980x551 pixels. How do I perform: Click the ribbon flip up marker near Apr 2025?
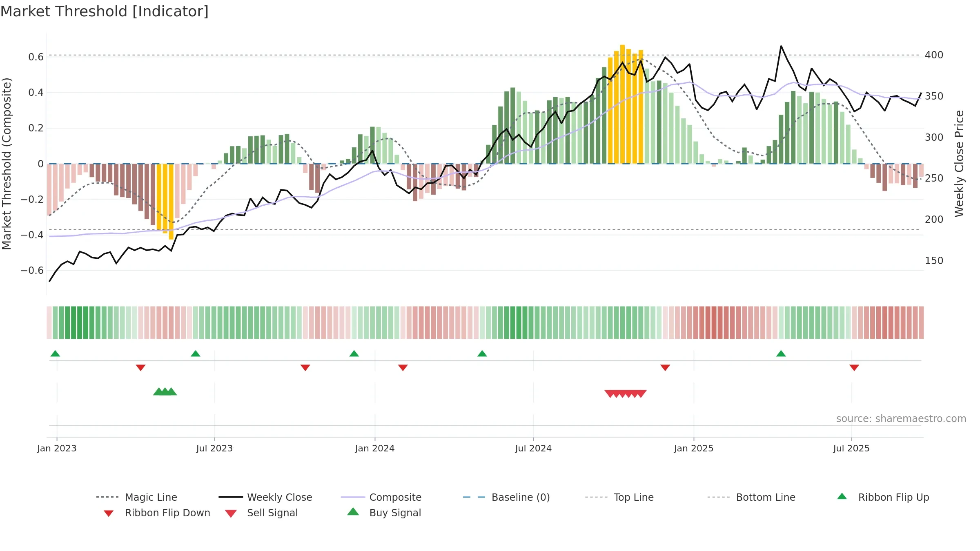point(781,353)
